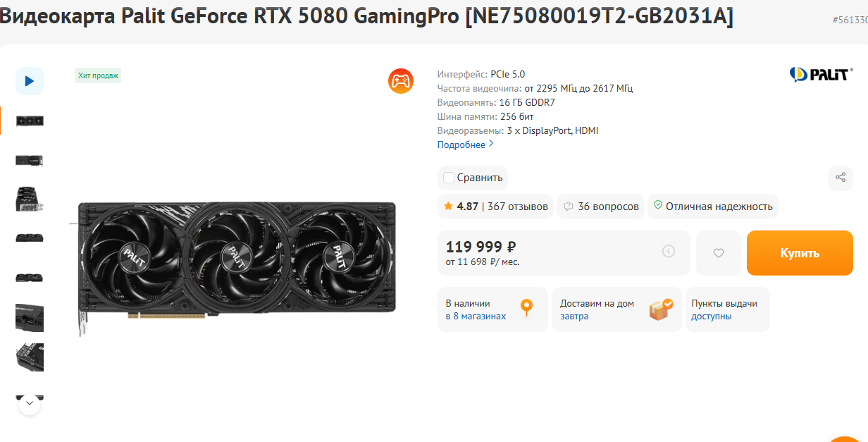Viewport: 868px width, 442px height.
Task: Open в 8 магазинах link
Action: click(x=476, y=317)
